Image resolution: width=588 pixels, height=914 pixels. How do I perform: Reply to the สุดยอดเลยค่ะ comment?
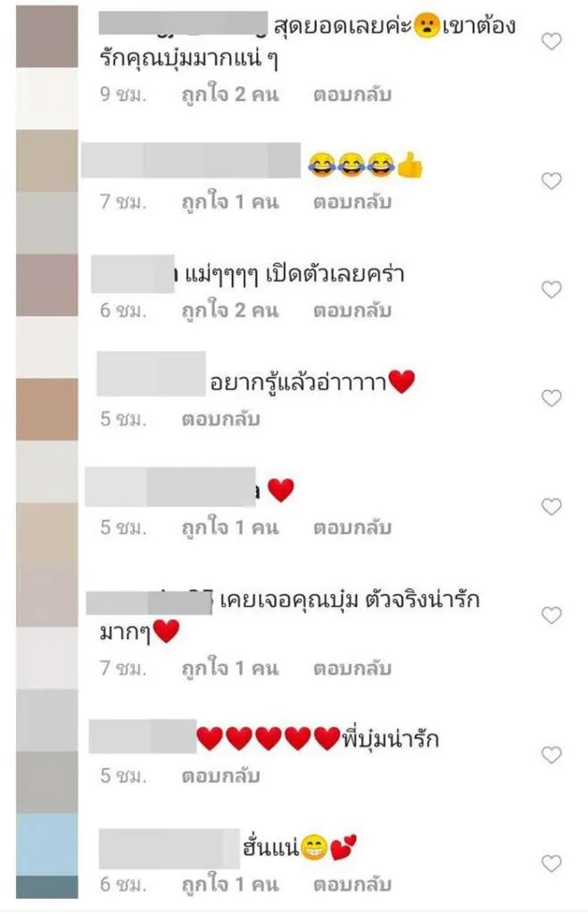coord(352,95)
